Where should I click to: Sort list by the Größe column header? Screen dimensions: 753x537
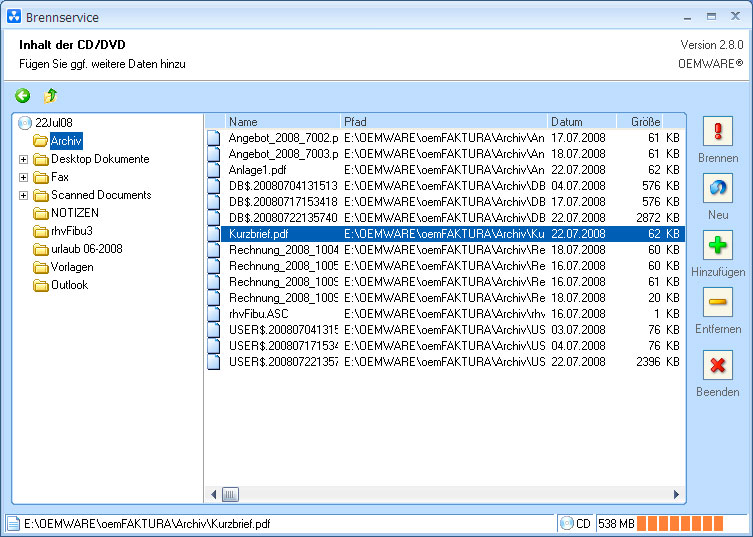640,122
